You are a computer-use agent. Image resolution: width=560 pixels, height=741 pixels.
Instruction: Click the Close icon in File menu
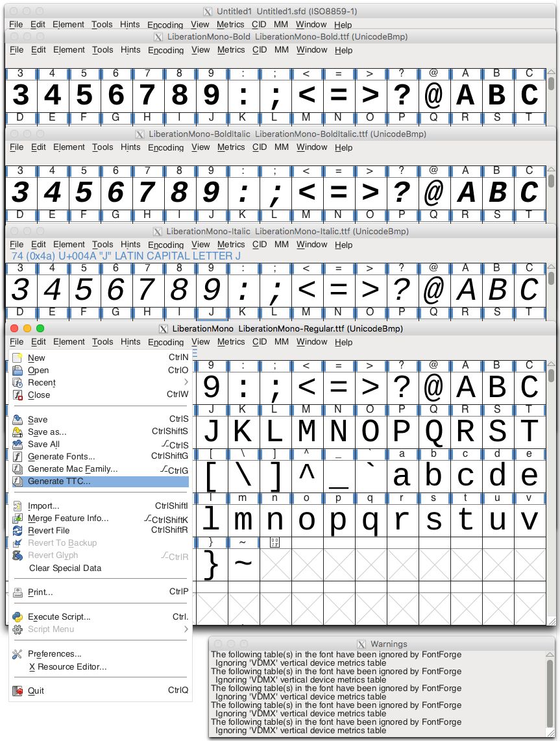point(18,395)
